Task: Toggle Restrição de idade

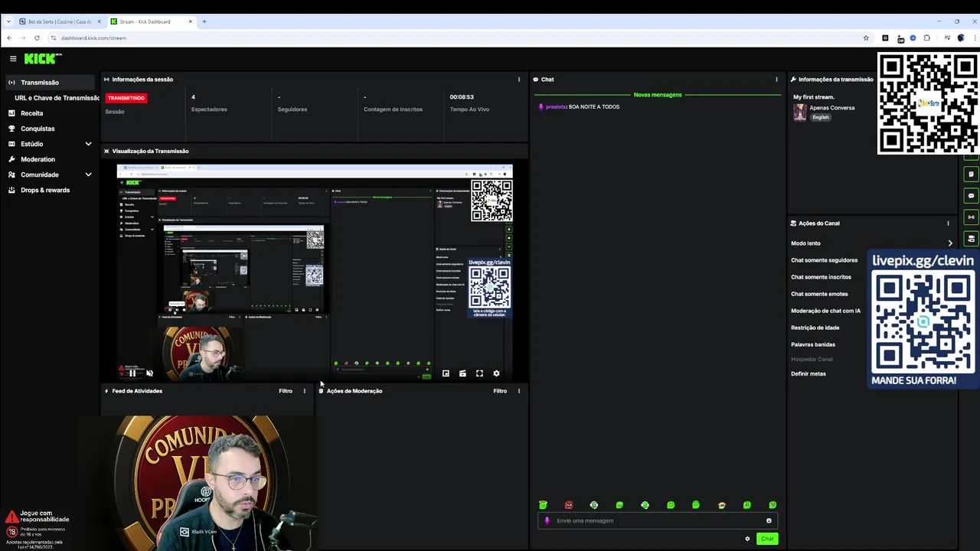Action: [x=815, y=328]
